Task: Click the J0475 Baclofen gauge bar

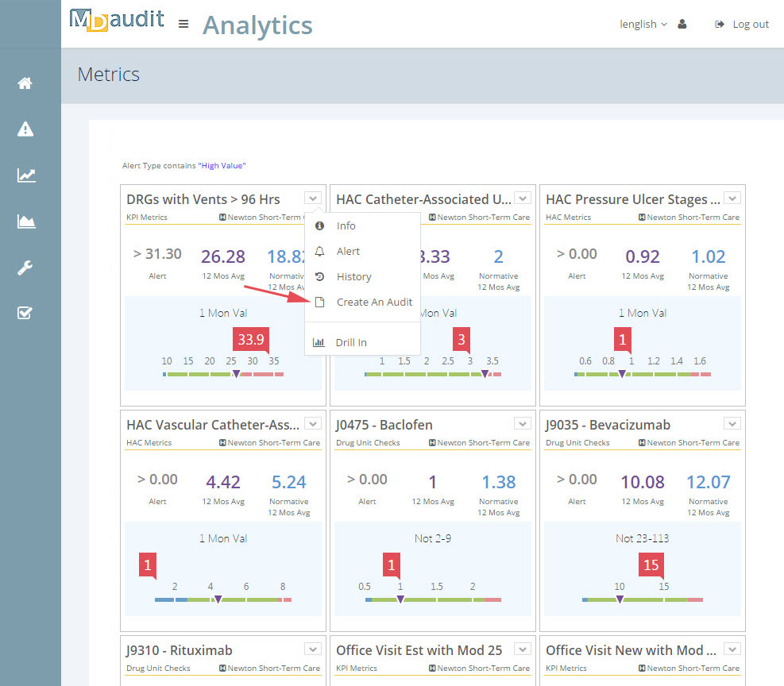Action: click(433, 599)
